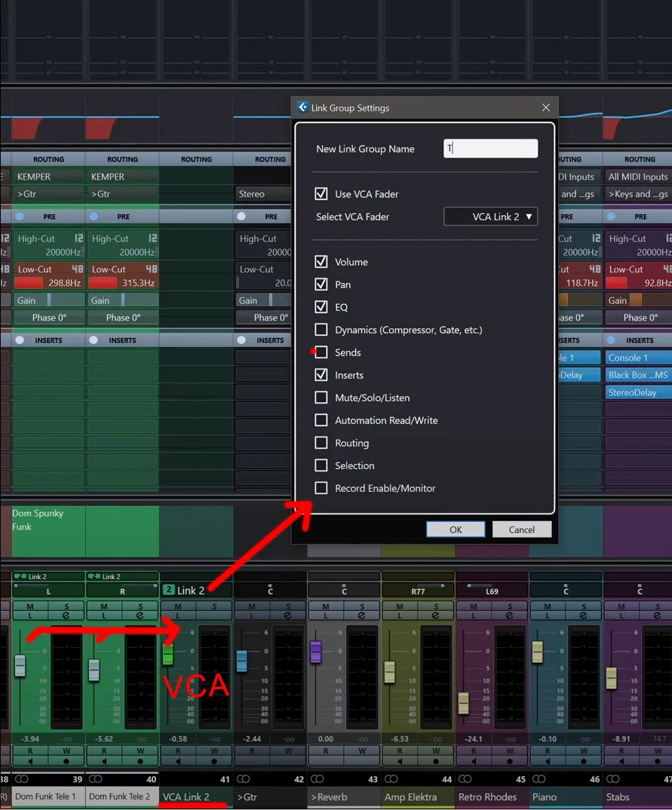This screenshot has width=672, height=810.
Task: Enable automation Read on Dom Funk Tele 1
Action: pos(30,750)
